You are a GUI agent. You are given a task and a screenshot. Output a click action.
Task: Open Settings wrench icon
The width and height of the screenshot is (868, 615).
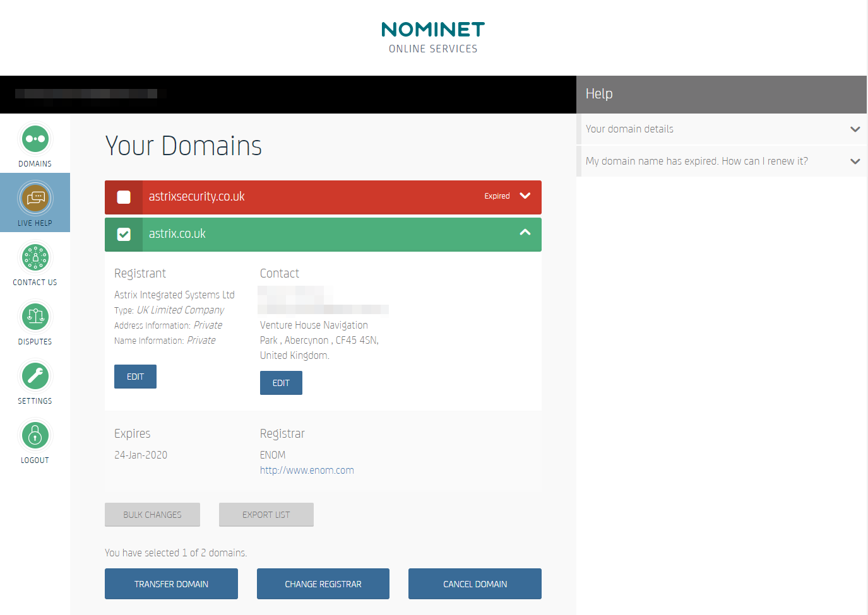[35, 376]
